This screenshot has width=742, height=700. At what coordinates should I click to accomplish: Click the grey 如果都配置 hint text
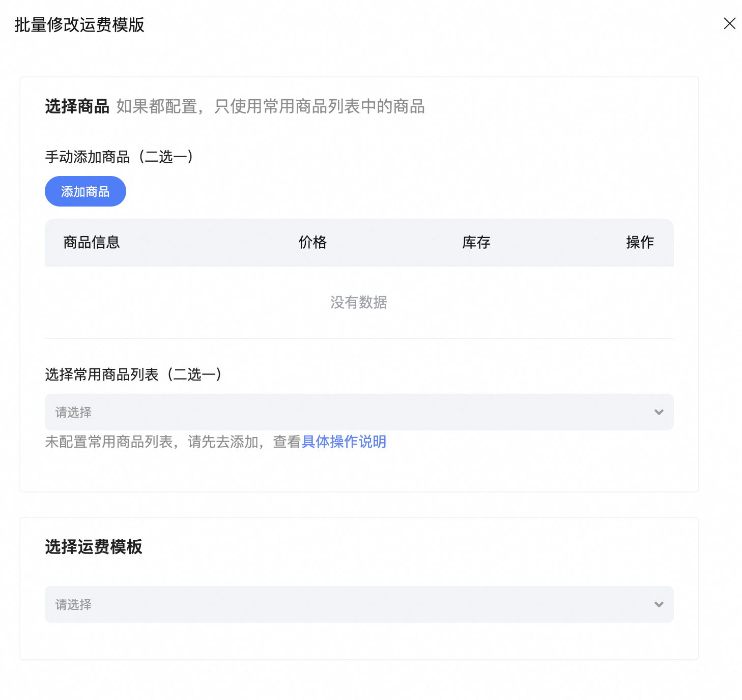(270, 106)
